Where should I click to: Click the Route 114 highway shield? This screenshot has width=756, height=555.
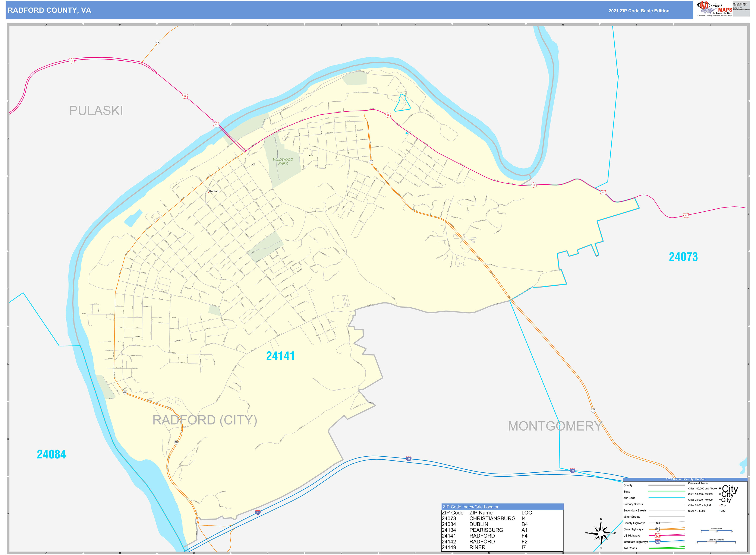click(x=158, y=43)
